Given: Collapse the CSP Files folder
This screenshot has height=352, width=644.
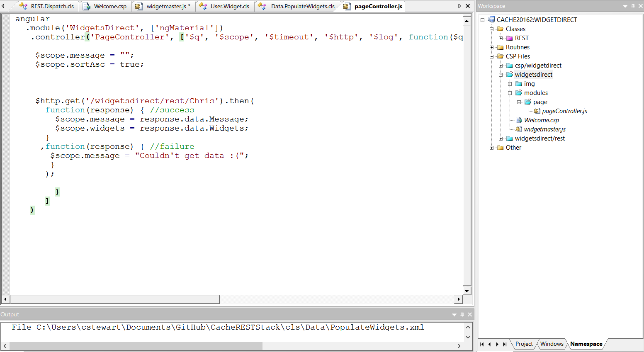Looking at the screenshot, I should tap(491, 56).
